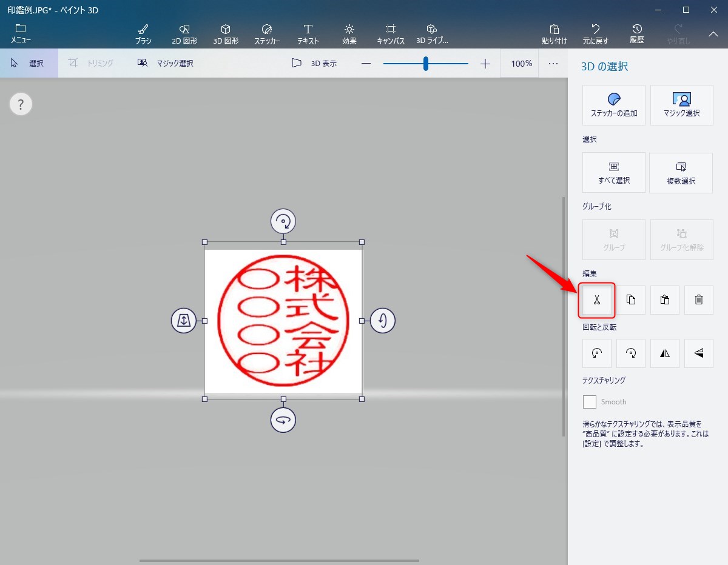Click 元に戻す undo icon

click(596, 35)
